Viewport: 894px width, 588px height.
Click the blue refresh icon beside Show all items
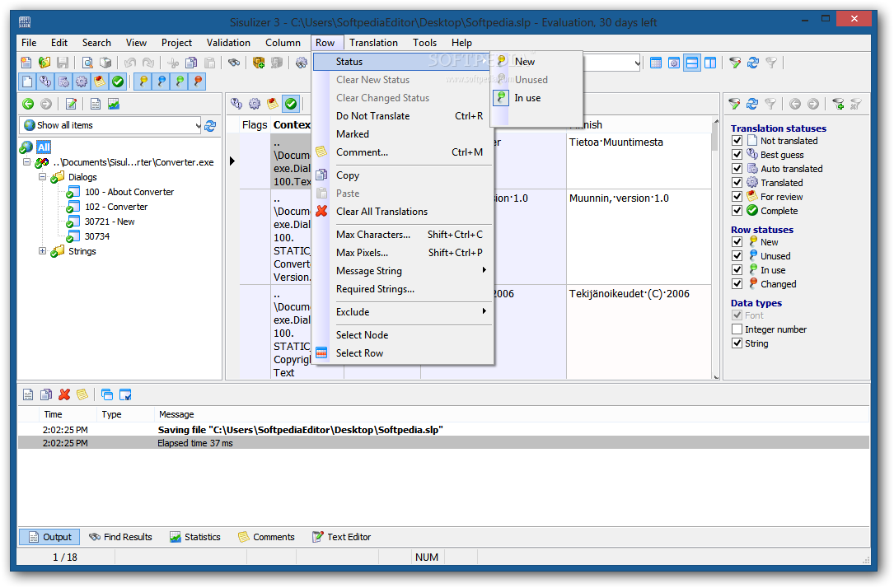pyautogui.click(x=210, y=125)
